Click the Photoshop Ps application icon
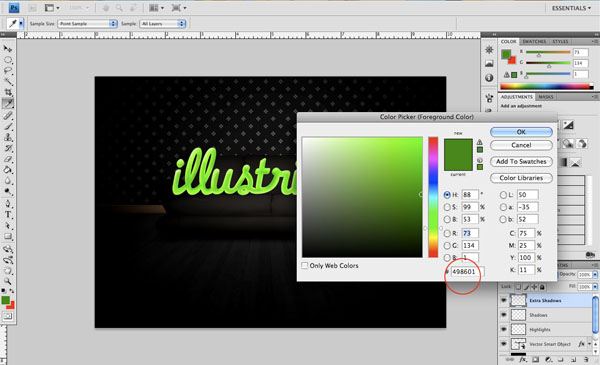Image resolution: width=600 pixels, height=365 pixels. 14,8
